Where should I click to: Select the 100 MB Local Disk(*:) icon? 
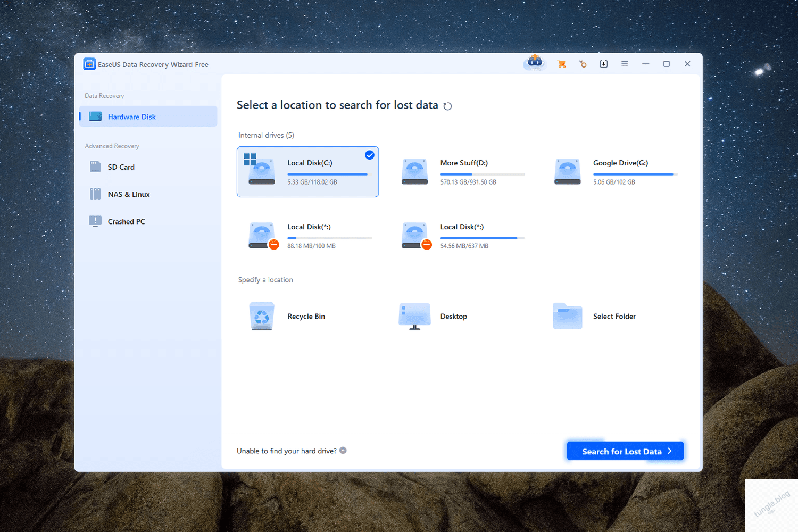pos(263,236)
